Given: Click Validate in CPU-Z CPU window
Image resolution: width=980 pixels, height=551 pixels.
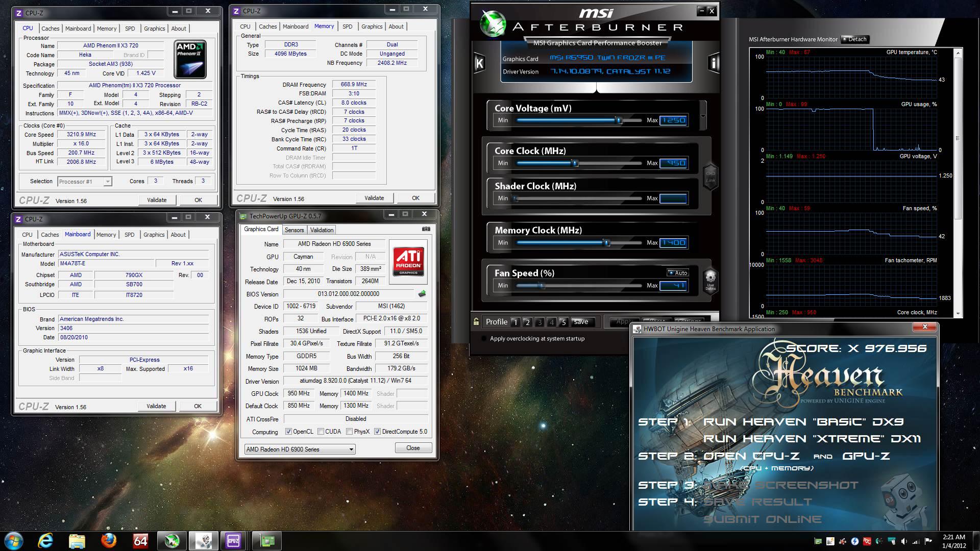Looking at the screenshot, I should tap(157, 200).
